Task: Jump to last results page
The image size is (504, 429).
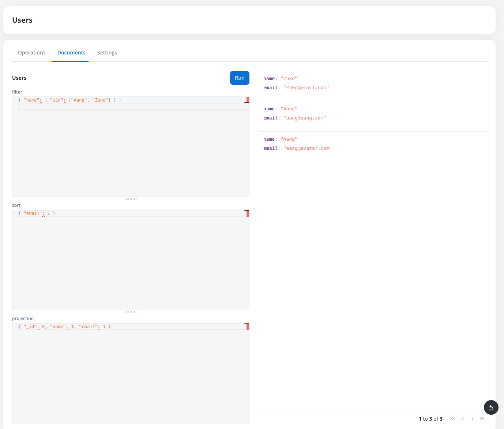Action: (482, 419)
